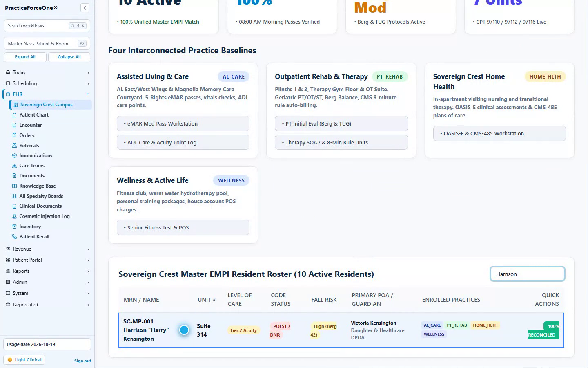Click the Encounter icon in the sidebar
588x368 pixels.
[x=15, y=125]
